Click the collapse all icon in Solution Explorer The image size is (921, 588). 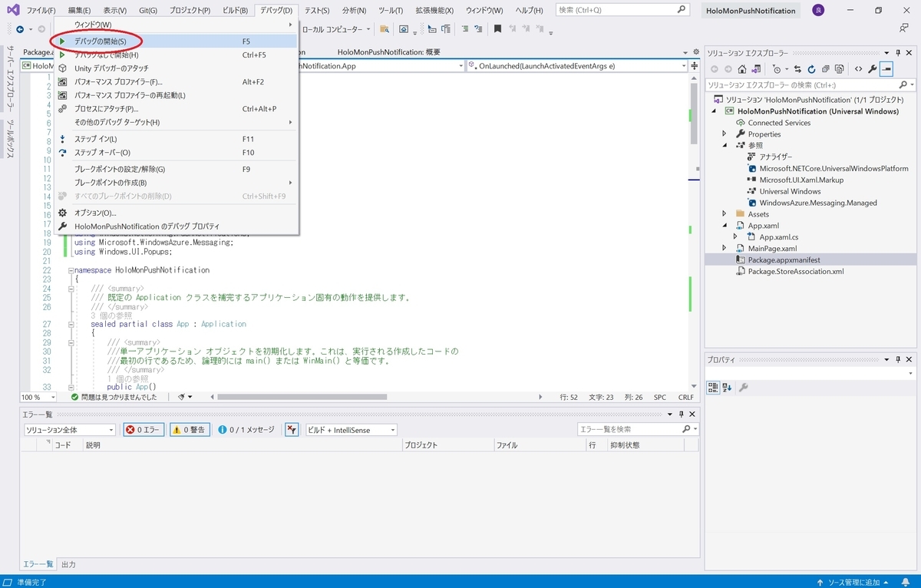click(826, 69)
